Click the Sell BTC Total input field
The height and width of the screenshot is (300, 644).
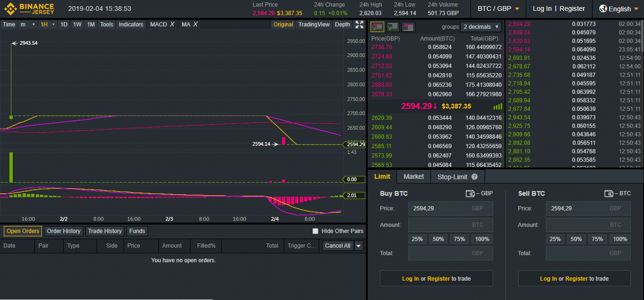pyautogui.click(x=588, y=253)
